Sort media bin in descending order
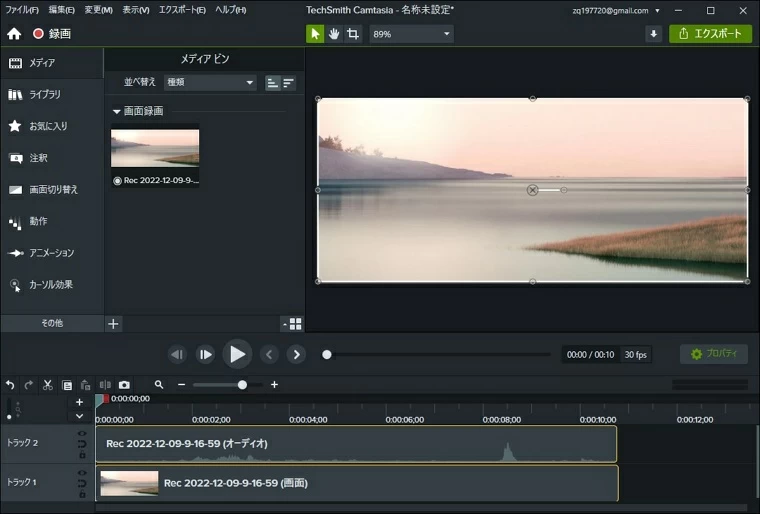Image resolution: width=760 pixels, height=514 pixels. click(x=288, y=83)
